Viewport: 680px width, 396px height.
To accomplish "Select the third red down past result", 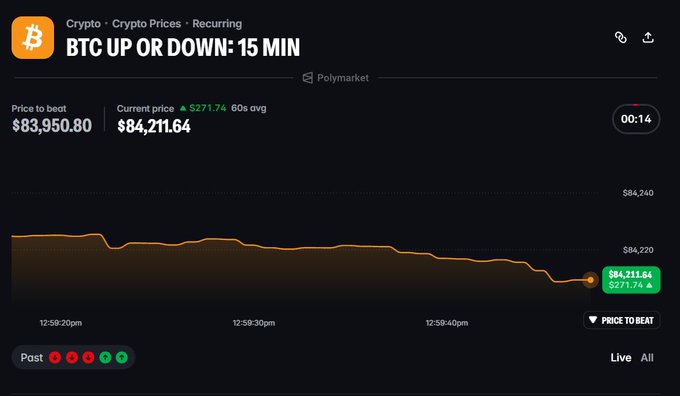I will pos(88,357).
